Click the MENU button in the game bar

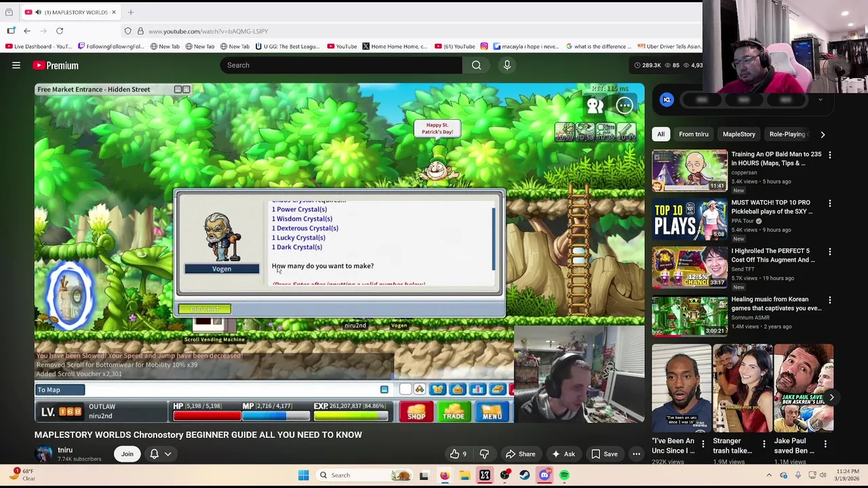click(492, 413)
